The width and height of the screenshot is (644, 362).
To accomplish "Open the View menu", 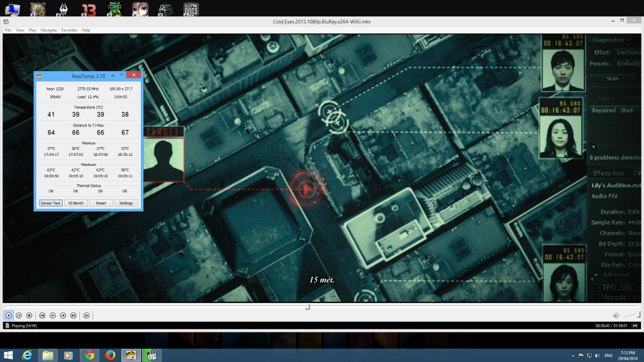I will coord(19,30).
